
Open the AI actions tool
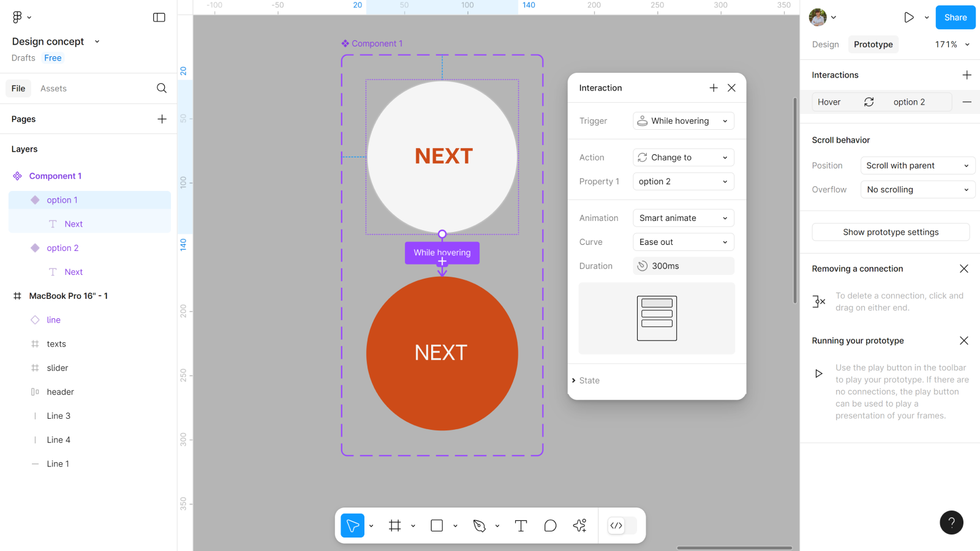tap(579, 525)
